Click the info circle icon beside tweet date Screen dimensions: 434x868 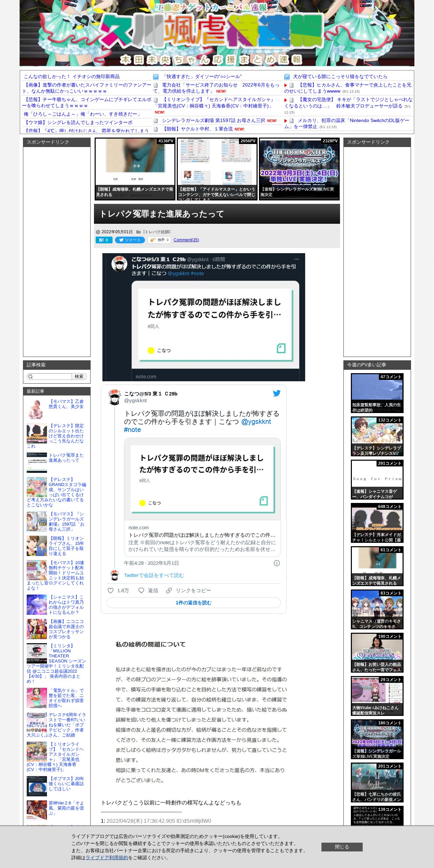pyautogui.click(x=276, y=563)
